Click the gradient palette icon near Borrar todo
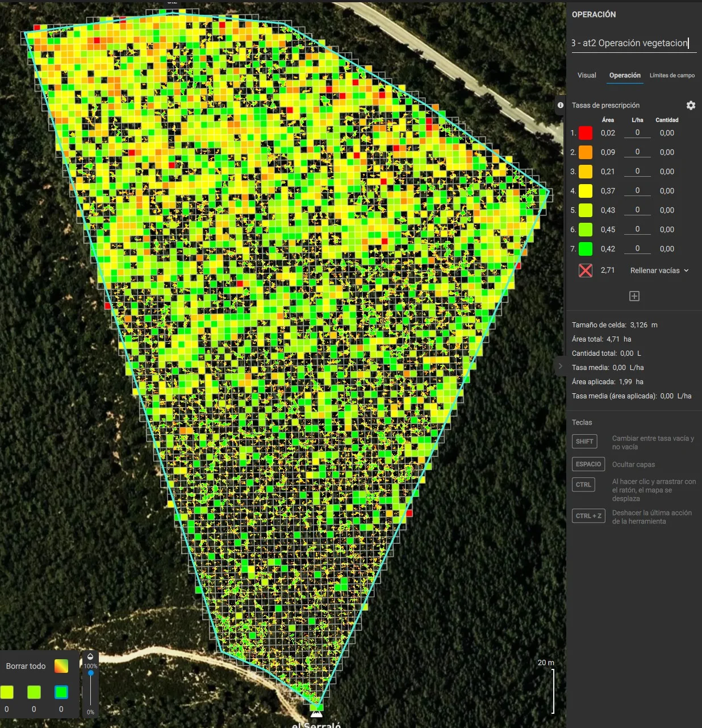Image resolution: width=702 pixels, height=728 pixels. 61,666
